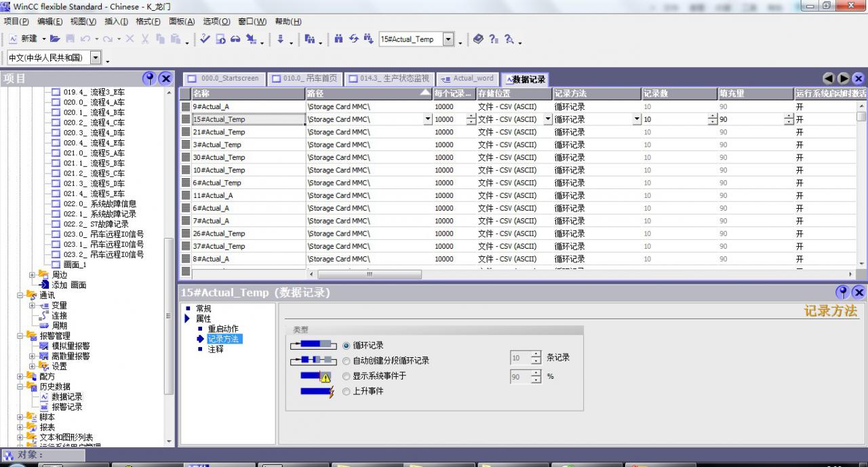The image size is (868, 467).
Task: Open the 视图(V) menu
Action: coord(83,21)
